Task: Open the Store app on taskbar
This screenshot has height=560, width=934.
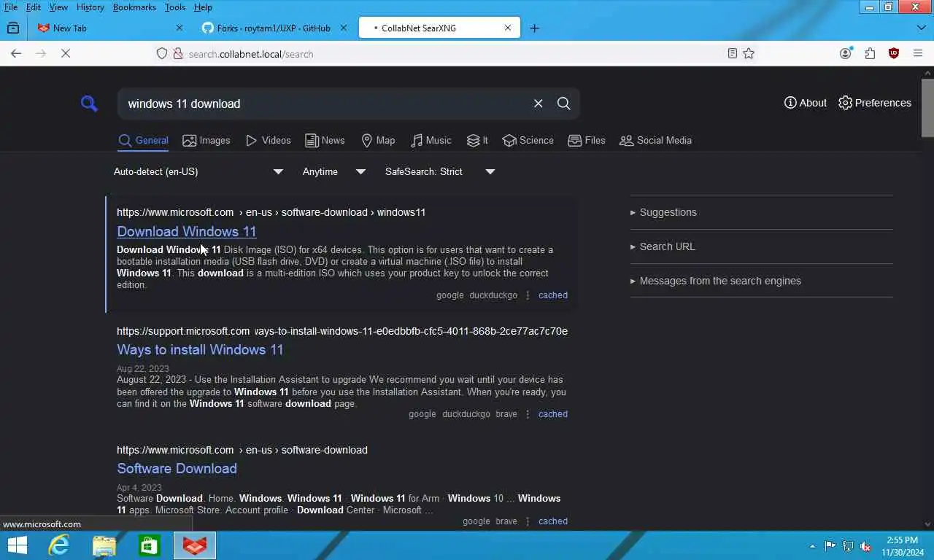Action: 149,545
